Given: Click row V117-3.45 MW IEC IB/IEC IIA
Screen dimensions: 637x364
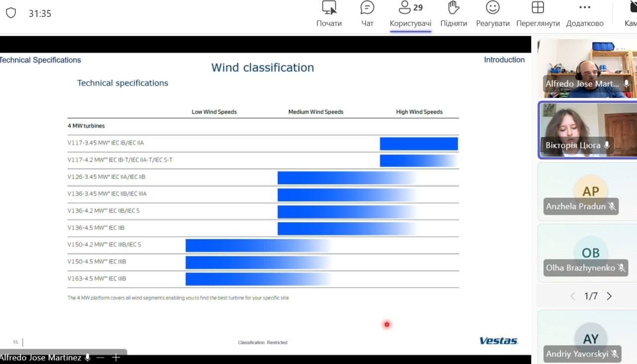Looking at the screenshot, I should coord(263,143).
